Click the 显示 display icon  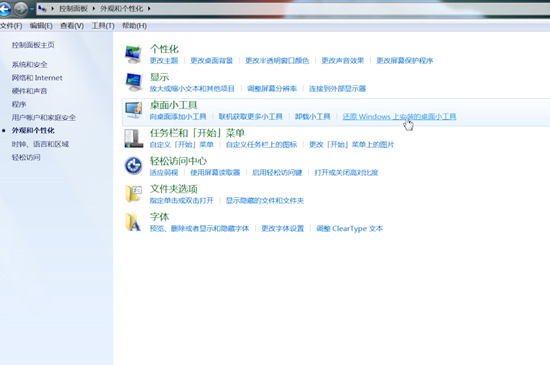133,82
